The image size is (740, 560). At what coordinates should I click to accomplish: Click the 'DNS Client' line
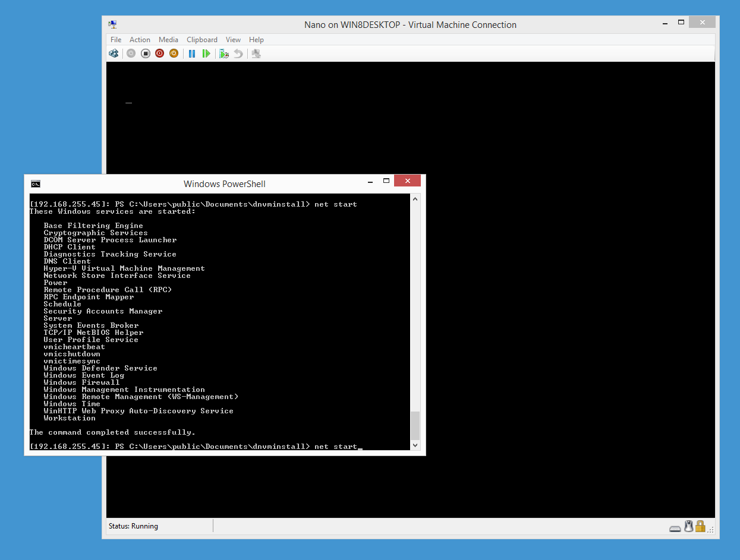click(x=67, y=261)
